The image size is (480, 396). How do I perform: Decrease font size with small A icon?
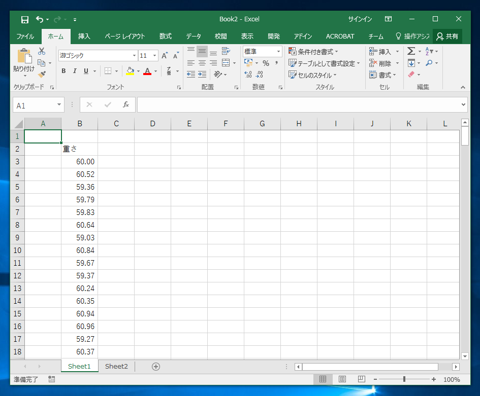pos(176,55)
